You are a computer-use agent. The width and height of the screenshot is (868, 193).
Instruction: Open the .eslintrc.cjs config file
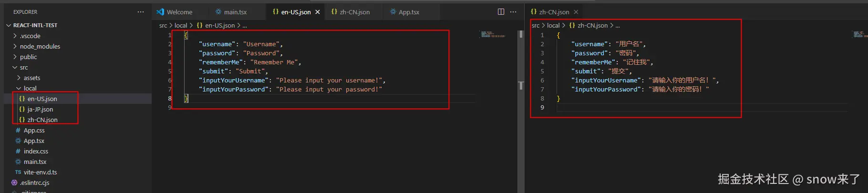click(34, 183)
